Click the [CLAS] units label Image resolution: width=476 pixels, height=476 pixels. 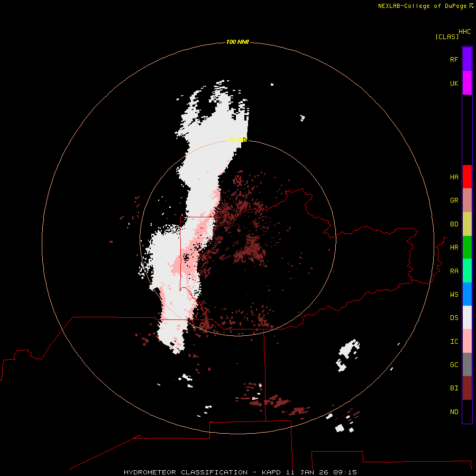pos(447,36)
